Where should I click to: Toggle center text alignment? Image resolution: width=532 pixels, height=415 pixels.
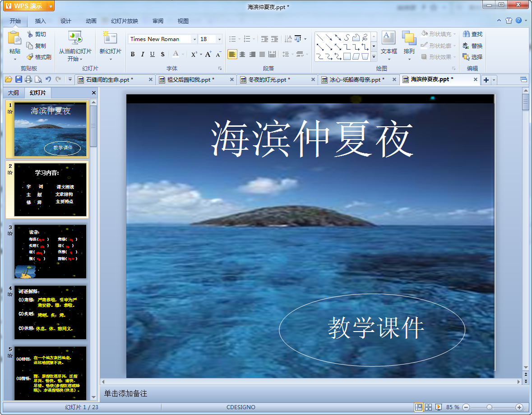[242, 54]
